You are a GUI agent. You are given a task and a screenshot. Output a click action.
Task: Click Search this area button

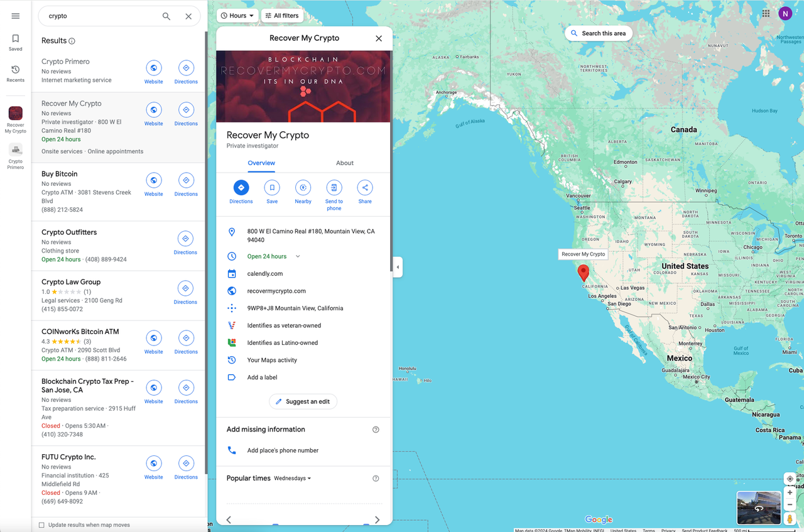(x=598, y=33)
